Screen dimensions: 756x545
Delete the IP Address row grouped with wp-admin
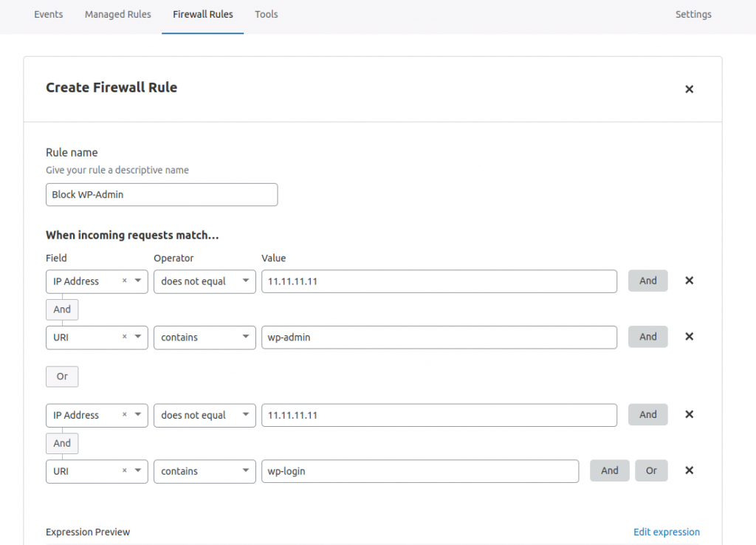(x=689, y=281)
